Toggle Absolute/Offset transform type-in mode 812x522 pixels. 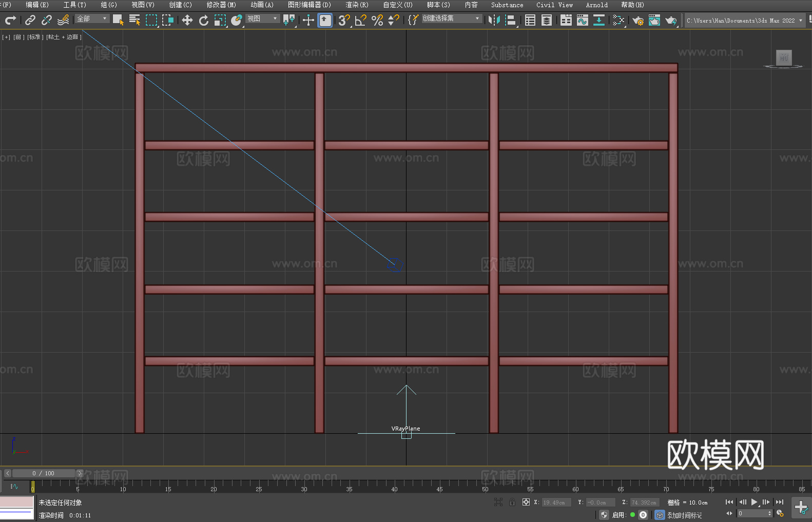[526, 502]
